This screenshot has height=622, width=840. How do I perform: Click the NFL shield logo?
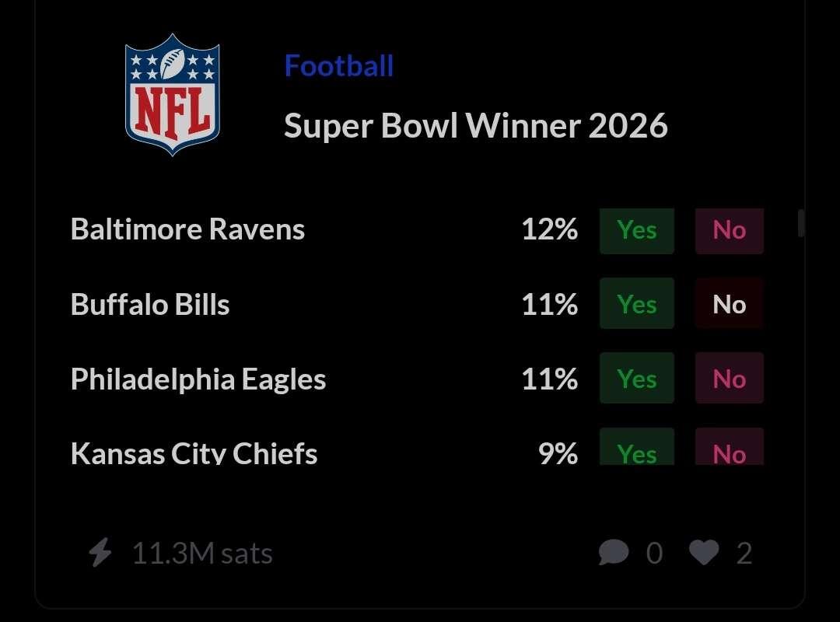172,95
